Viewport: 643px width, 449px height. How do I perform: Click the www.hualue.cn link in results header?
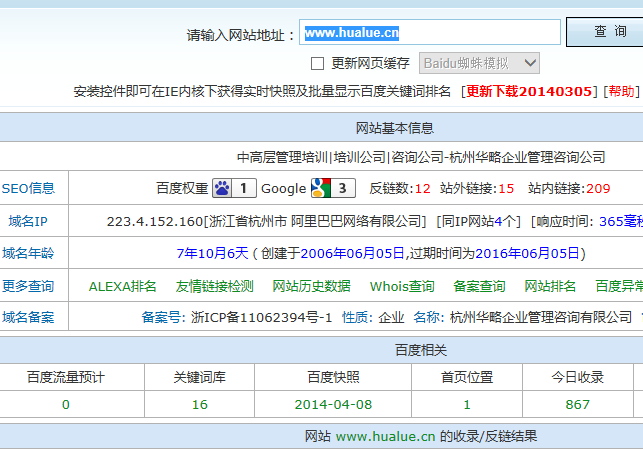[385, 436]
